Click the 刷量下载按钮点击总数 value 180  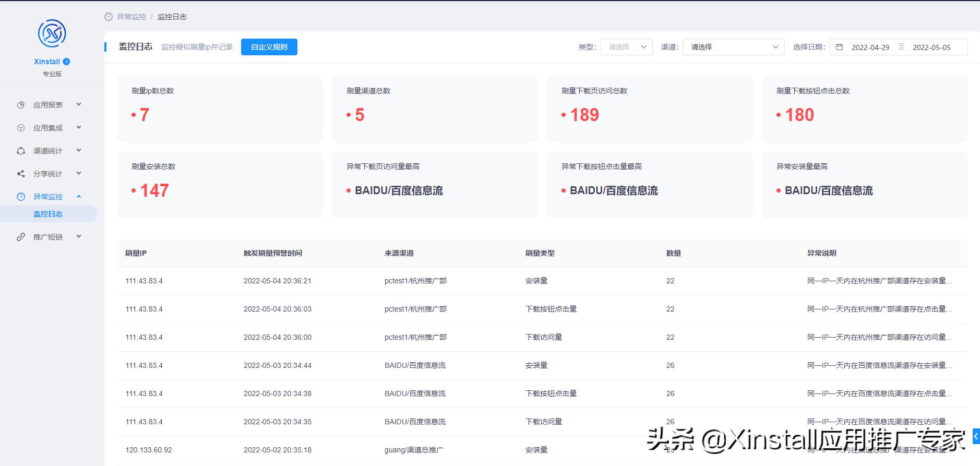[799, 115]
